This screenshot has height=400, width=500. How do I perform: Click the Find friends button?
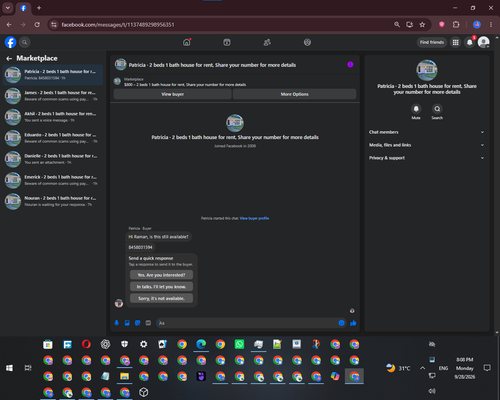click(432, 42)
